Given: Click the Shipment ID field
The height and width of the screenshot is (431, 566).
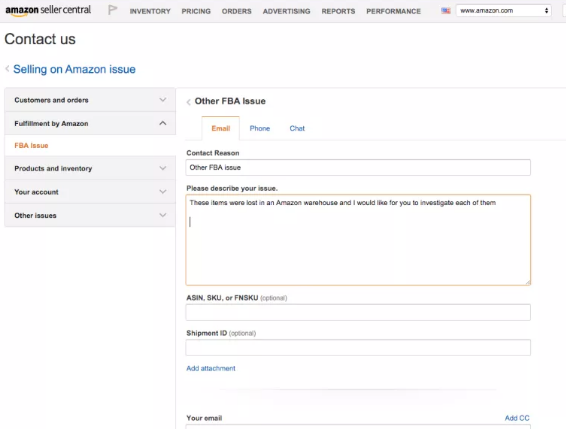Looking at the screenshot, I should [x=358, y=348].
